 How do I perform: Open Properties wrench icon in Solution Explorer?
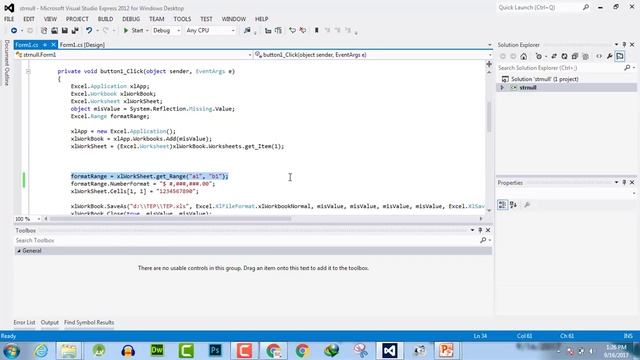tap(609, 56)
